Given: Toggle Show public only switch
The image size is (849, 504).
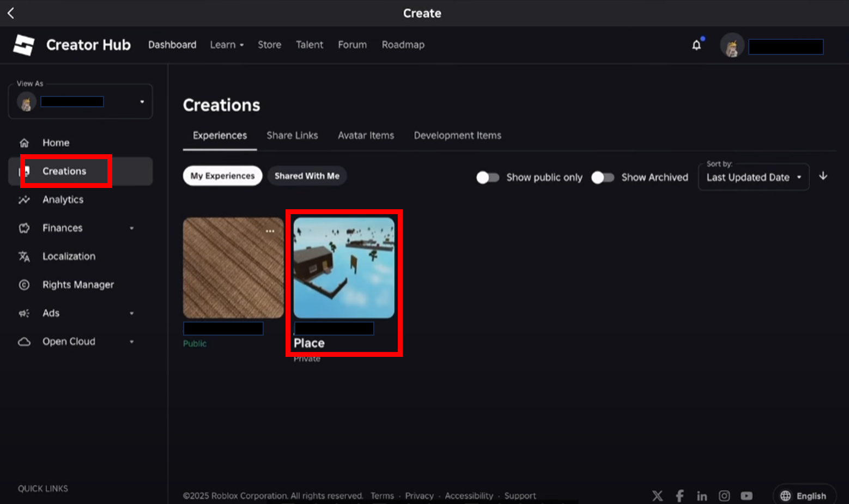Looking at the screenshot, I should (488, 178).
